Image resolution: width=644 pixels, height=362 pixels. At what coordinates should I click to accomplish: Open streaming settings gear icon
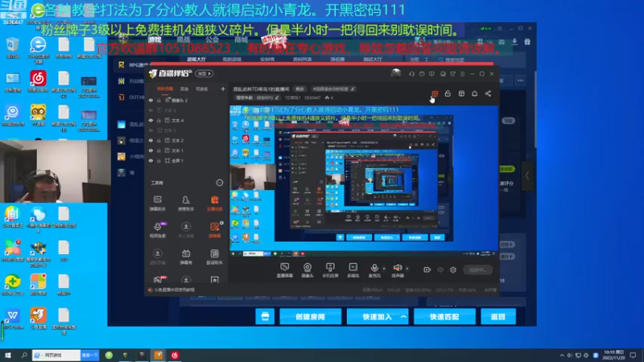[x=453, y=269]
